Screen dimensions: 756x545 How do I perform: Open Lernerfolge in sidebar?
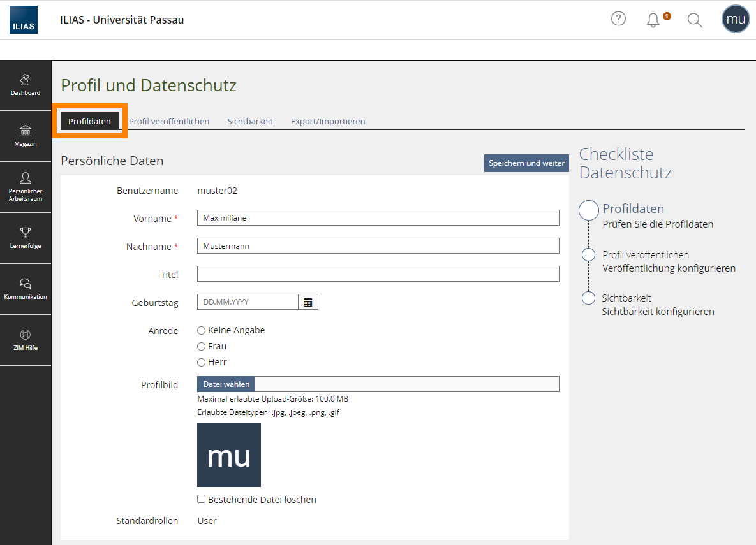click(26, 238)
